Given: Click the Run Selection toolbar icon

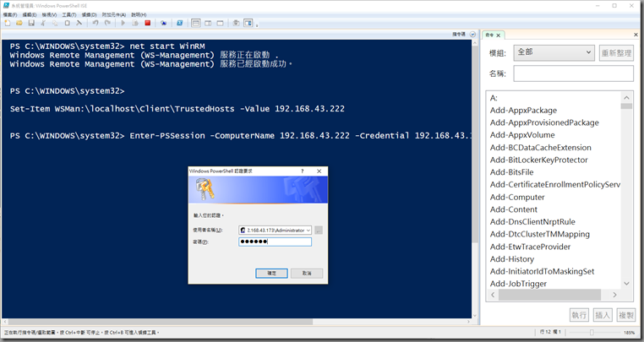Looking at the screenshot, I should [134, 23].
